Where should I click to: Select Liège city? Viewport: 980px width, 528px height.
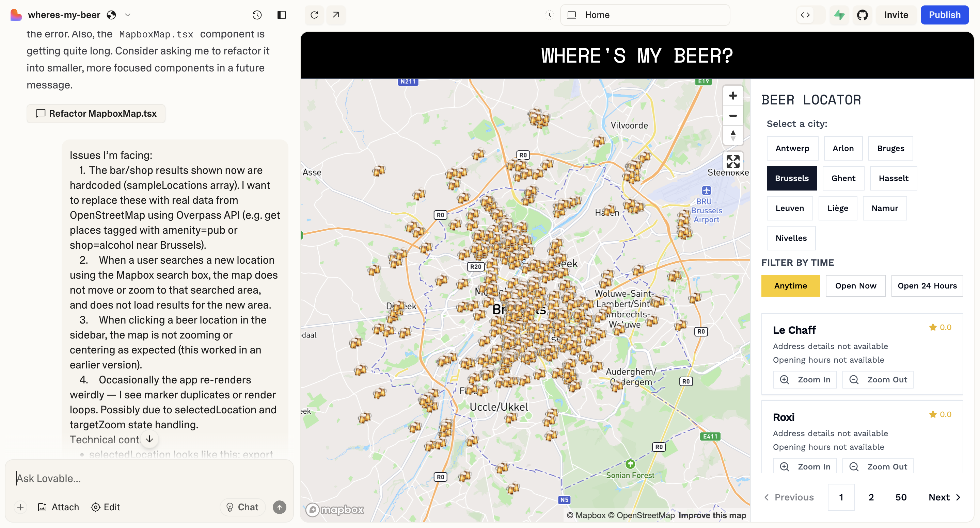837,208
